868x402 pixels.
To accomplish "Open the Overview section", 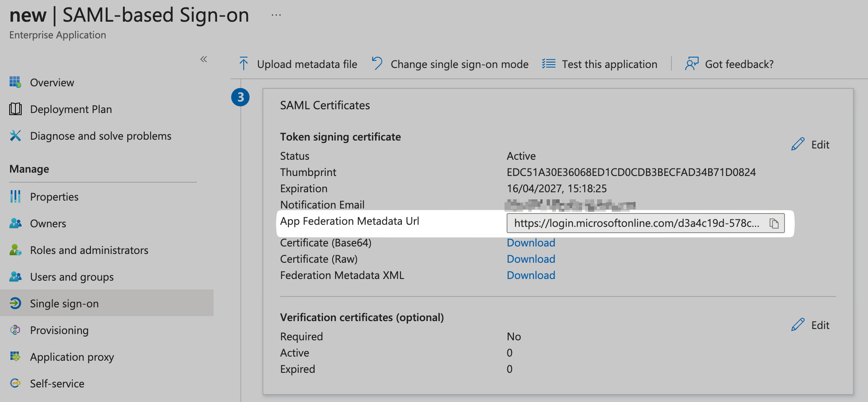I will tap(52, 82).
